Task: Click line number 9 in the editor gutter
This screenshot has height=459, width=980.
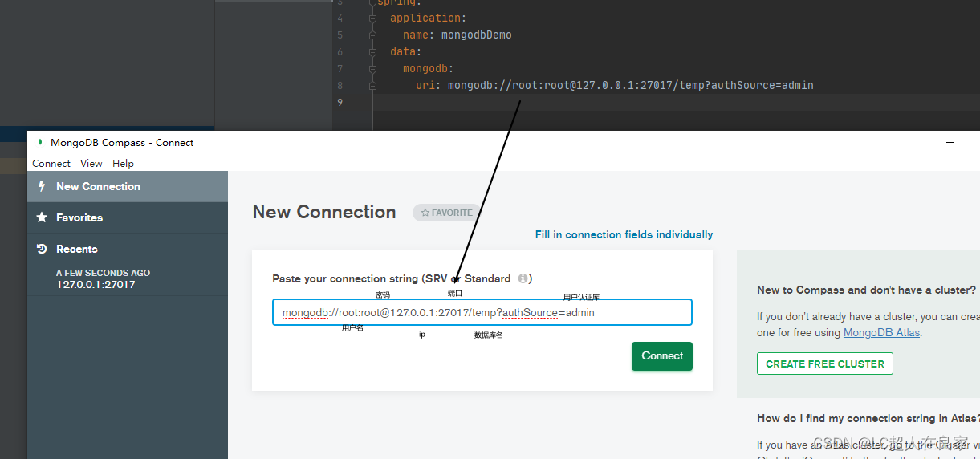Action: (x=340, y=102)
